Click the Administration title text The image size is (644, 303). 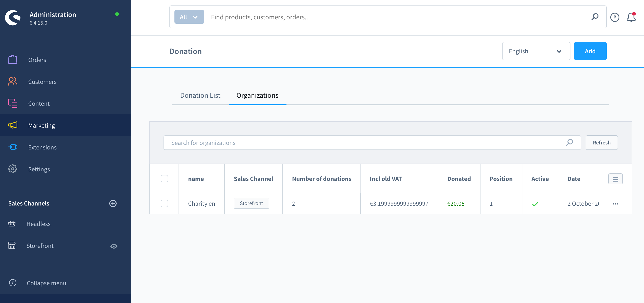click(53, 15)
